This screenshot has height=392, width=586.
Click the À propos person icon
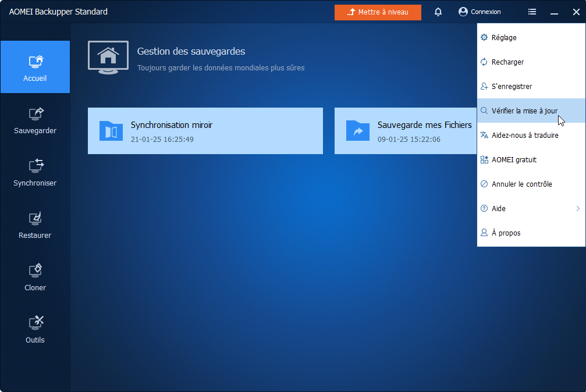point(484,233)
